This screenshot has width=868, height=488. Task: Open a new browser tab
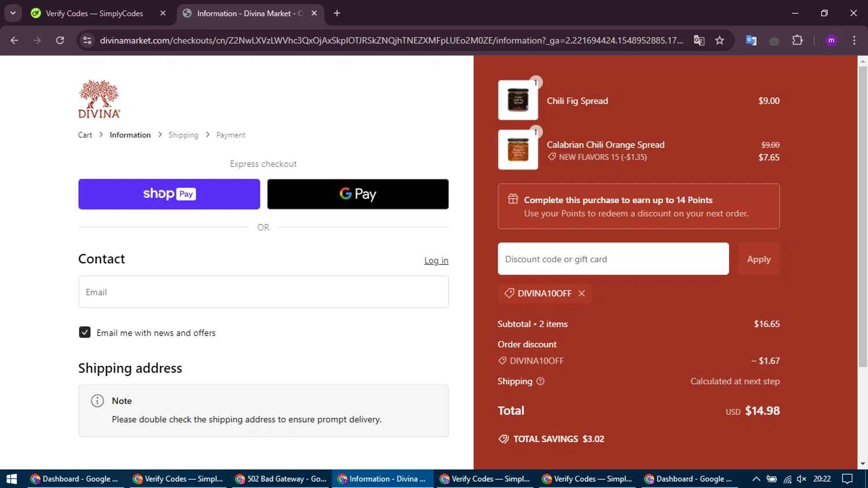(337, 13)
